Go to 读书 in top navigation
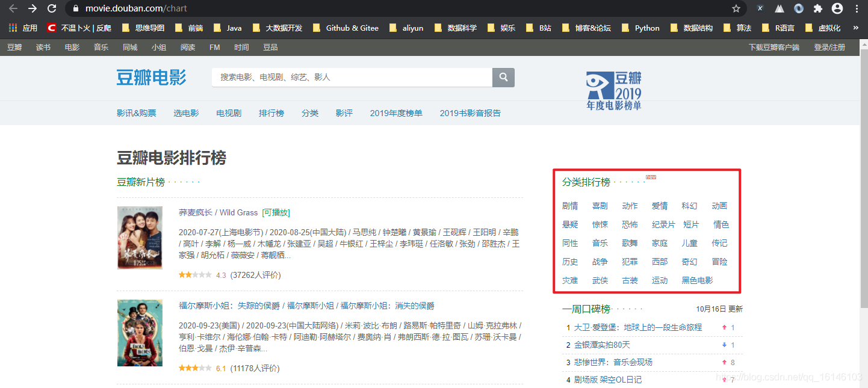The image size is (868, 388). [x=43, y=47]
